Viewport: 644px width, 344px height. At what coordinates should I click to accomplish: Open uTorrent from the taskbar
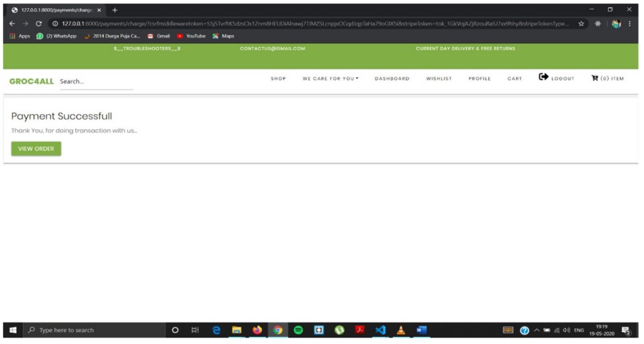[340, 330]
